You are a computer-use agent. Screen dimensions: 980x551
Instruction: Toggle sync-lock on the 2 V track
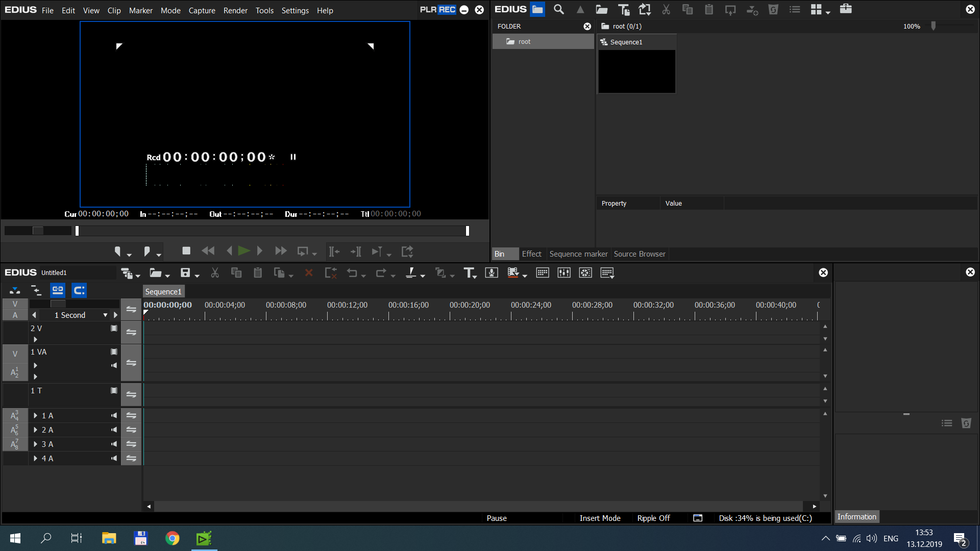(x=131, y=332)
